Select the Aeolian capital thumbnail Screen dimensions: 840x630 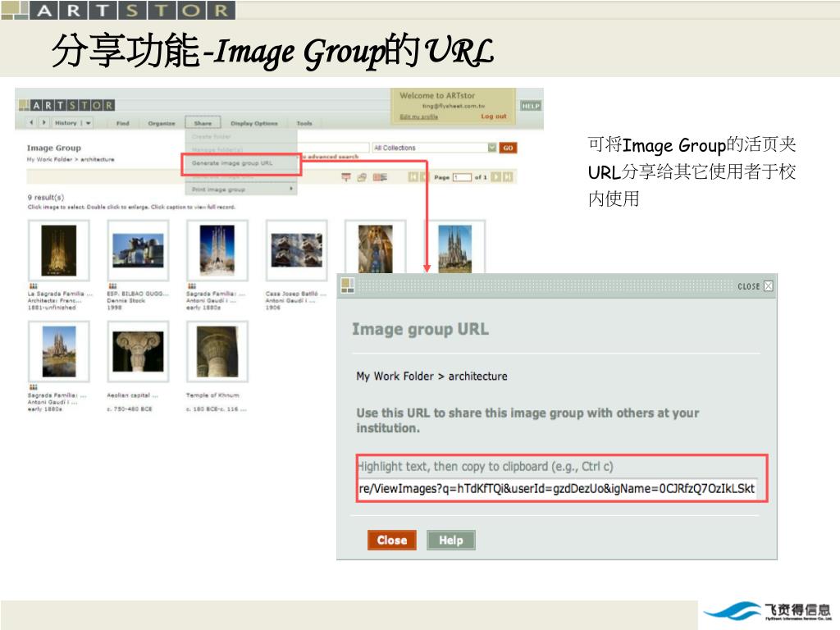pyautogui.click(x=138, y=351)
